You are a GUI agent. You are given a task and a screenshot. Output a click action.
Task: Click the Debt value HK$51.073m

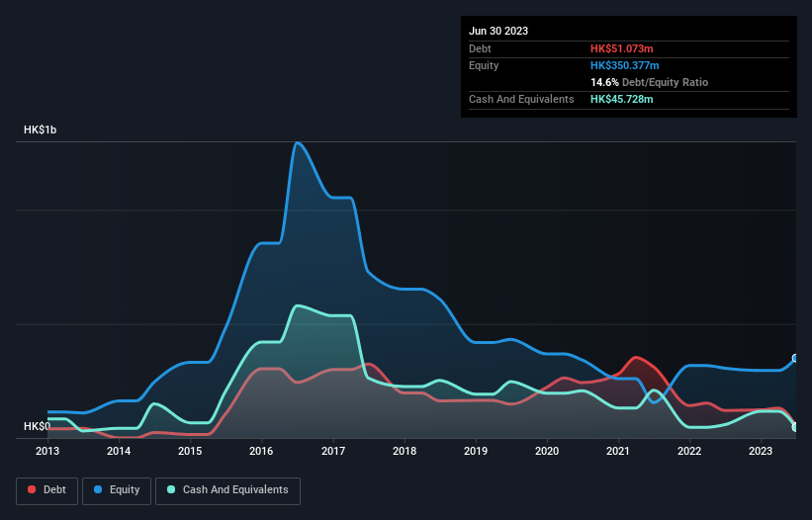tap(621, 48)
